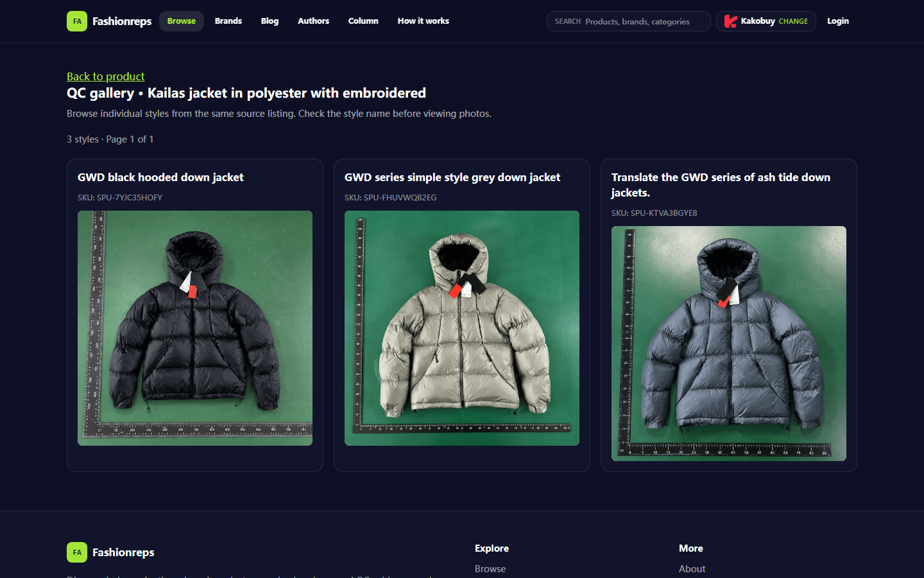Focus the product search field
924x578 pixels.
point(629,21)
